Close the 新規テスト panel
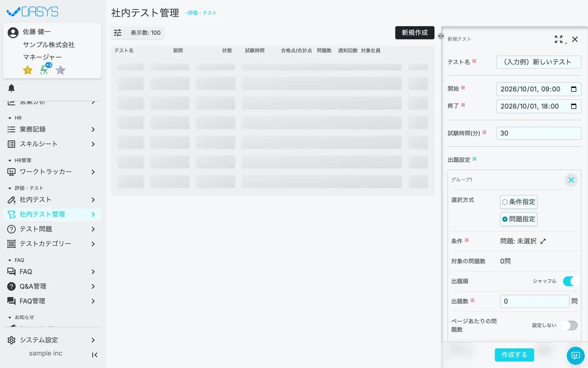Image resolution: width=588 pixels, height=368 pixels. pyautogui.click(x=575, y=39)
